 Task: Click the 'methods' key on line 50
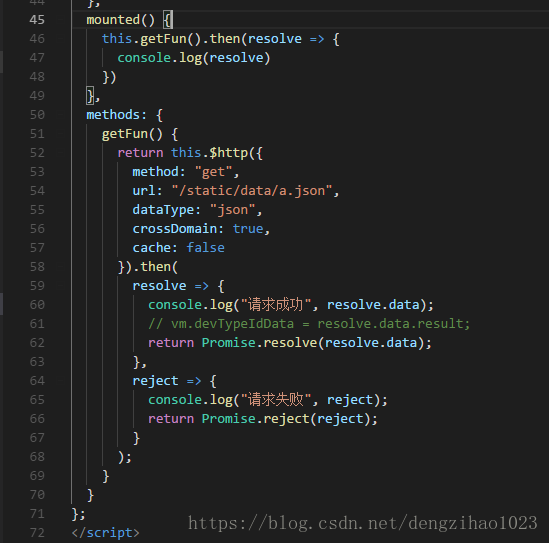[x=113, y=115]
